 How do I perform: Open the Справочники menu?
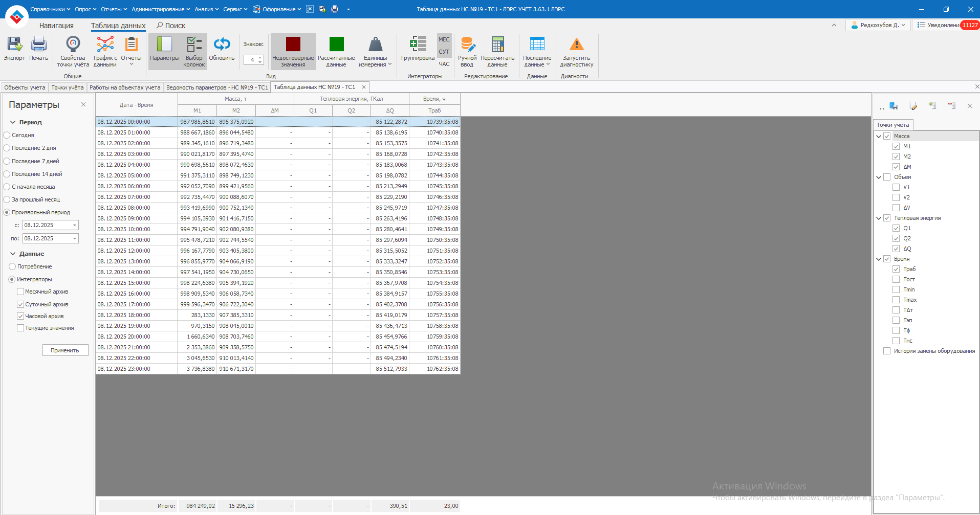(x=50, y=9)
